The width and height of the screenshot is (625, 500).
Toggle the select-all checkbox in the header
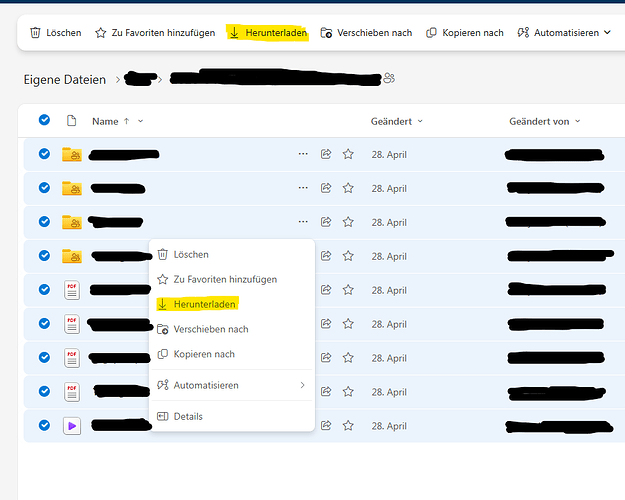(x=44, y=120)
